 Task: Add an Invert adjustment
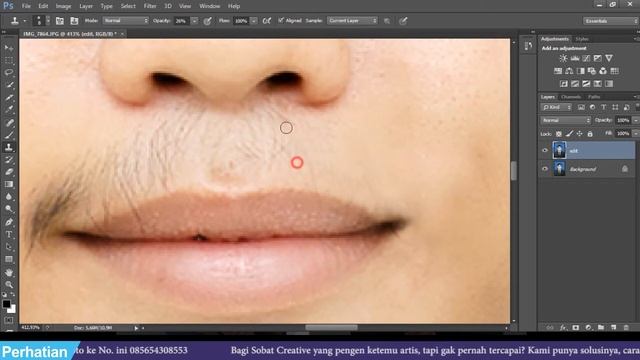coord(564,84)
